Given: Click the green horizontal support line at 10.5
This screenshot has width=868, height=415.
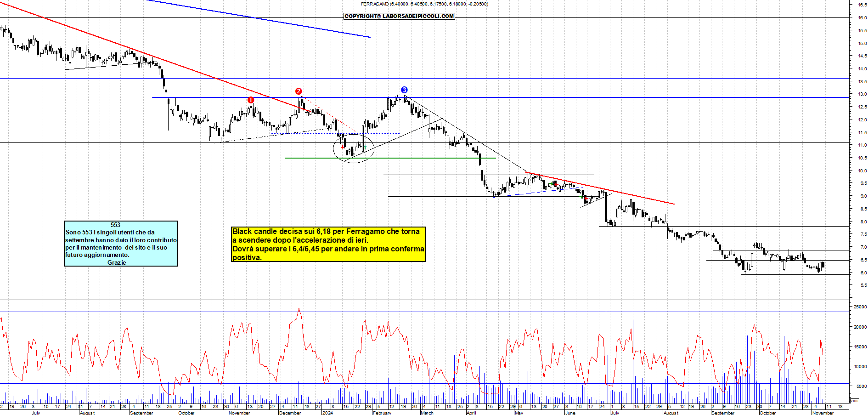Looking at the screenshot, I should [x=390, y=158].
